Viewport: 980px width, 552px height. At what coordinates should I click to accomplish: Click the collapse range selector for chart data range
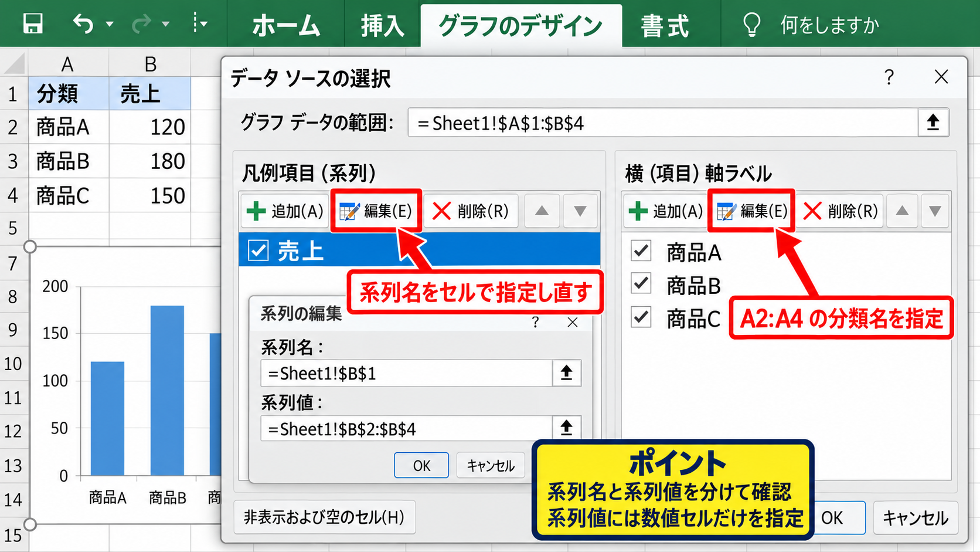[x=933, y=123]
